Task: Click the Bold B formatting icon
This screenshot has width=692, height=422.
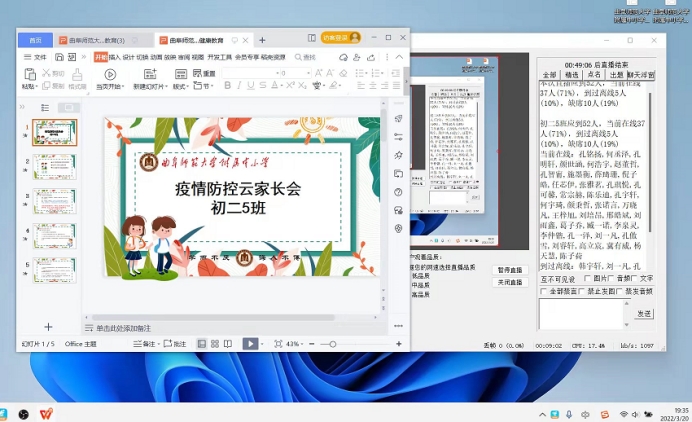Action: point(228,85)
